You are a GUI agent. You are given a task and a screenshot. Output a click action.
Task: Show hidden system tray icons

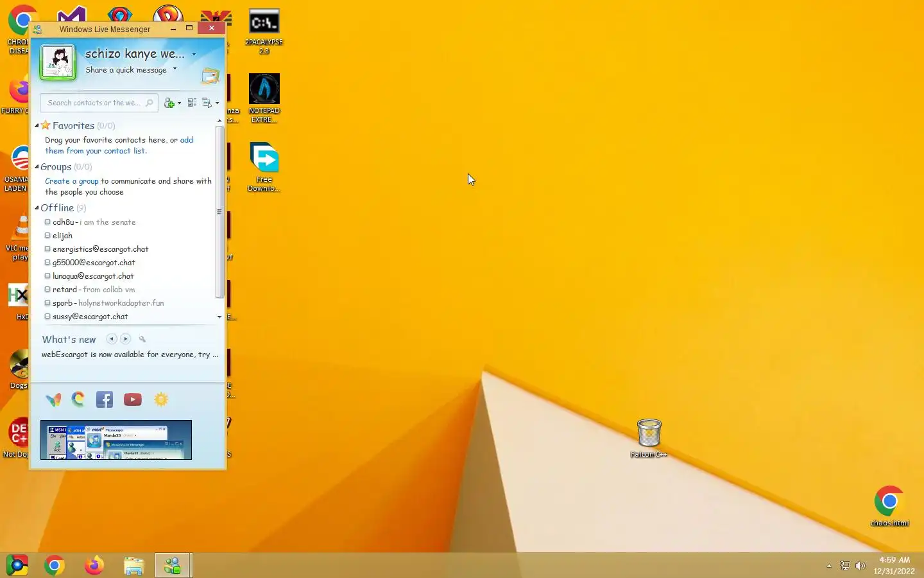[829, 566]
